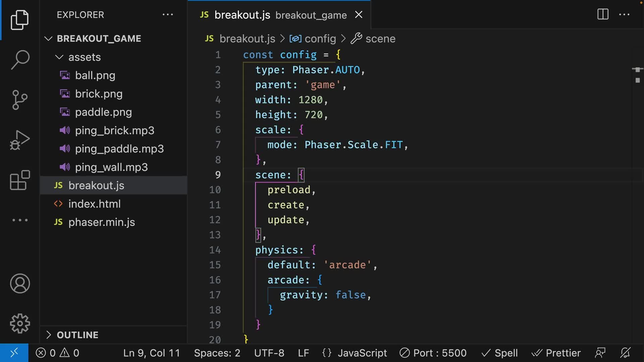The width and height of the screenshot is (644, 362).
Task: Open ping_brick.mp3 audio file
Action: pyautogui.click(x=113, y=130)
